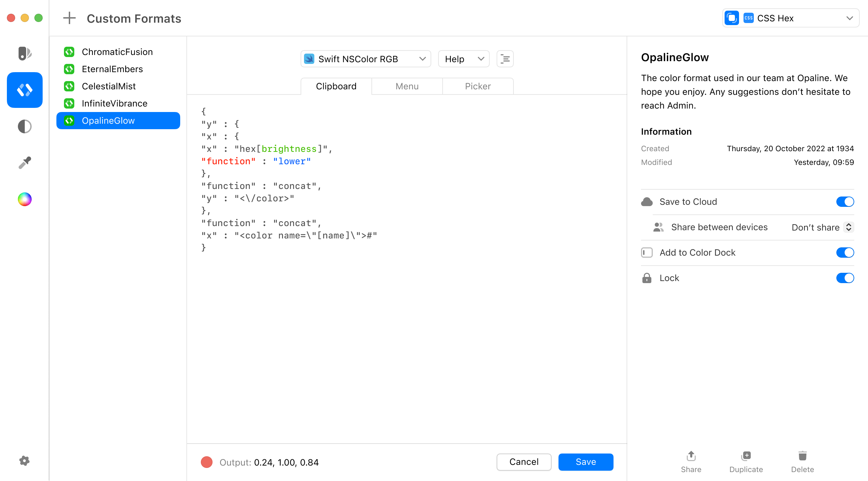The image size is (868, 481).
Task: Click the OpalineGlow title in info panel
Action: point(675,57)
